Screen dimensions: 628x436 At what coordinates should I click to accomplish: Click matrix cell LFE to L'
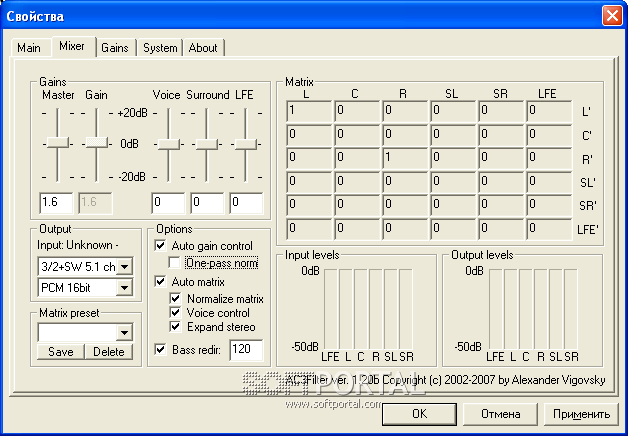coord(549,111)
